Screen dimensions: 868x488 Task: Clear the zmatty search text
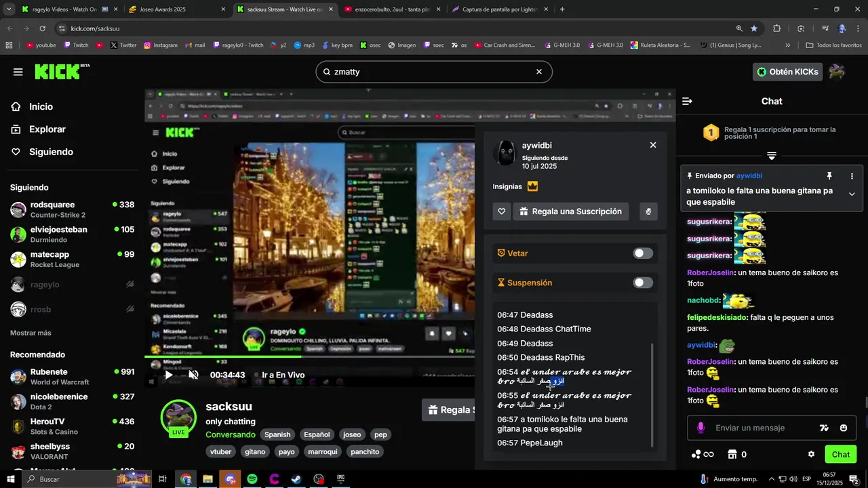coord(539,72)
